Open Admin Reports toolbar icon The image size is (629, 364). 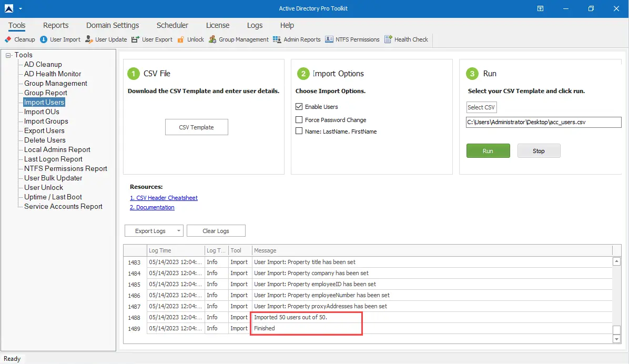[277, 39]
